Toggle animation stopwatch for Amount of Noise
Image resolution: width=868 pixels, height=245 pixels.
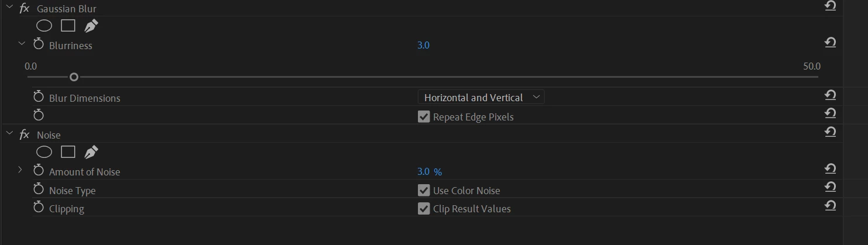39,171
